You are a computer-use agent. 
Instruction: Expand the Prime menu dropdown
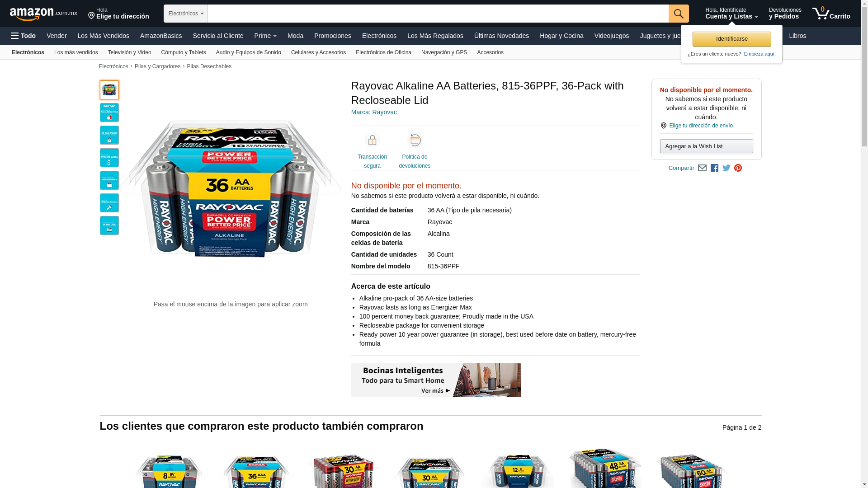click(x=265, y=36)
